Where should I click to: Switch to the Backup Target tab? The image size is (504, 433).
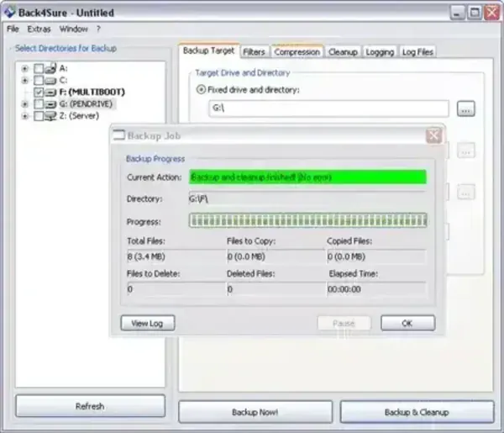pos(209,50)
